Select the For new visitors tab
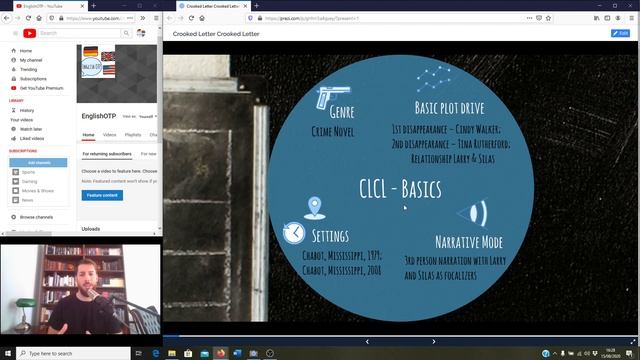 tap(149, 154)
